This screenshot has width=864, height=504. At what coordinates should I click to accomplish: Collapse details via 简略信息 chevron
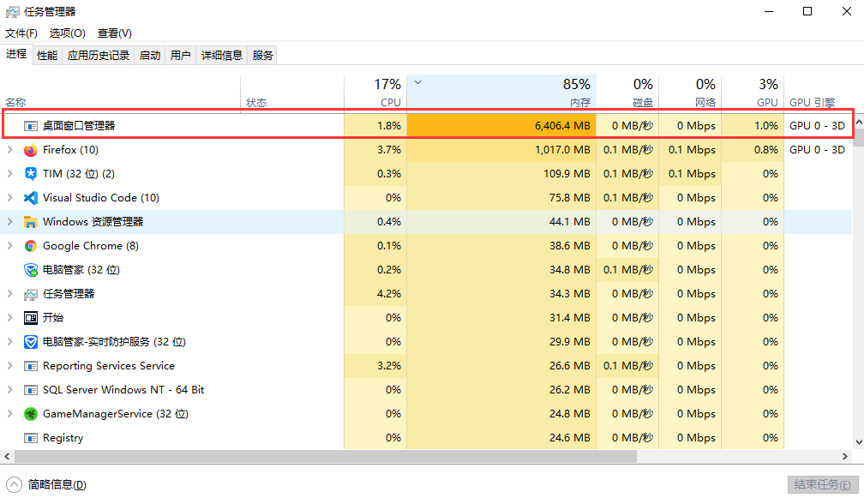[15, 484]
